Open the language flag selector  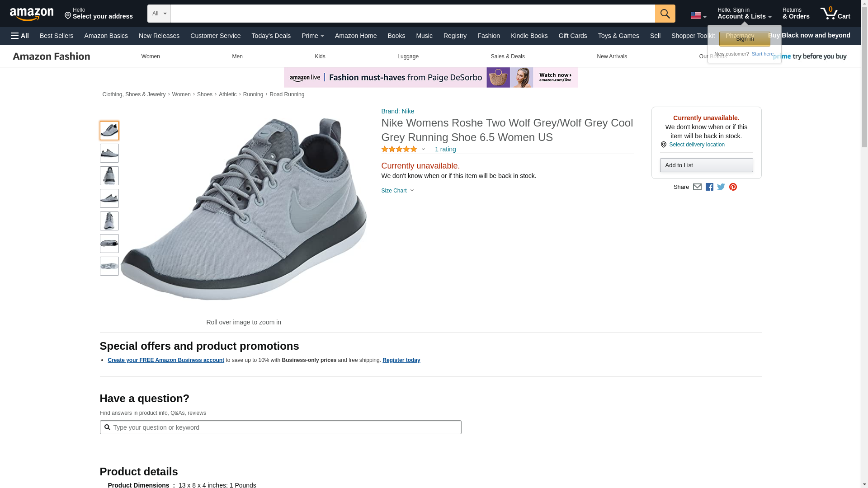(698, 15)
